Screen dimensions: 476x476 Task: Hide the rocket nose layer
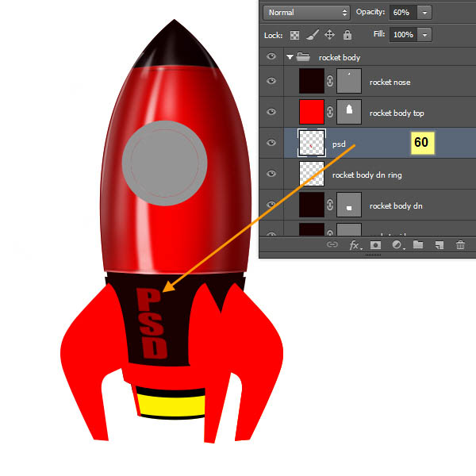click(272, 81)
